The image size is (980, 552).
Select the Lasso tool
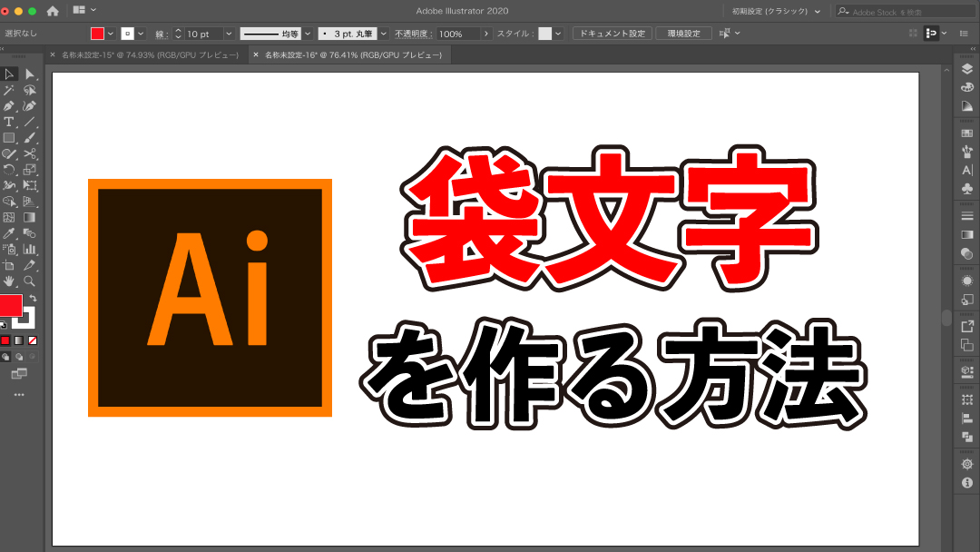pyautogui.click(x=29, y=90)
